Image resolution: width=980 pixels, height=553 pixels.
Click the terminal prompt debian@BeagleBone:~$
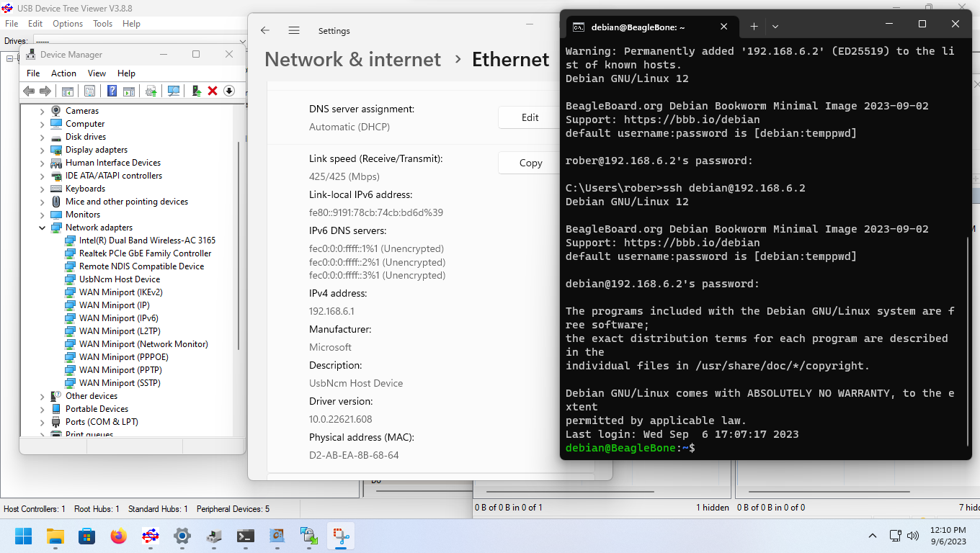tap(631, 448)
